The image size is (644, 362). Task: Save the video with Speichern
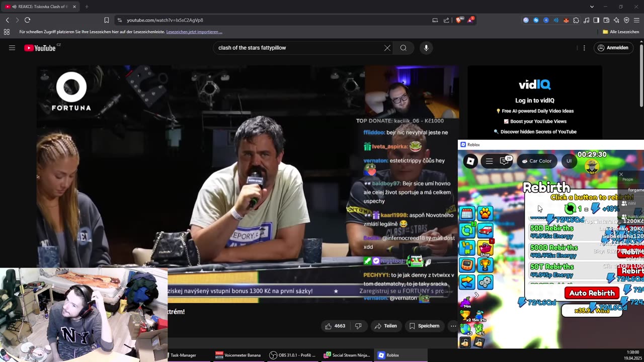[424, 326]
